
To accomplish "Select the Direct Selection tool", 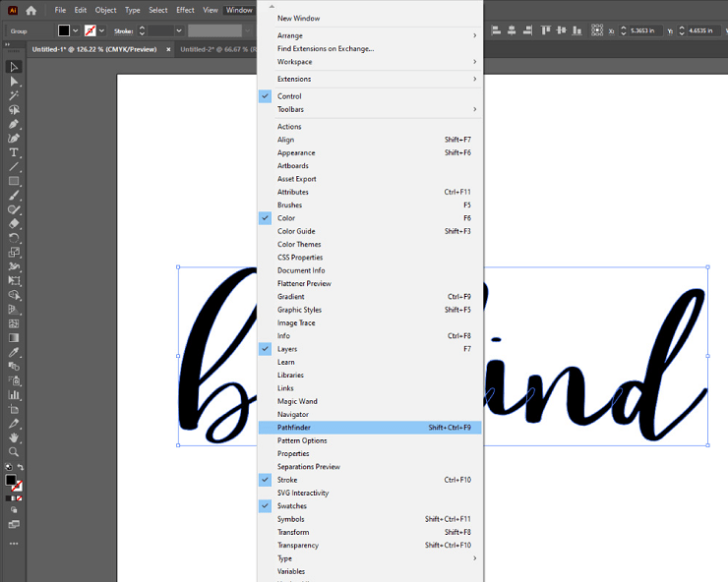I will (x=14, y=82).
